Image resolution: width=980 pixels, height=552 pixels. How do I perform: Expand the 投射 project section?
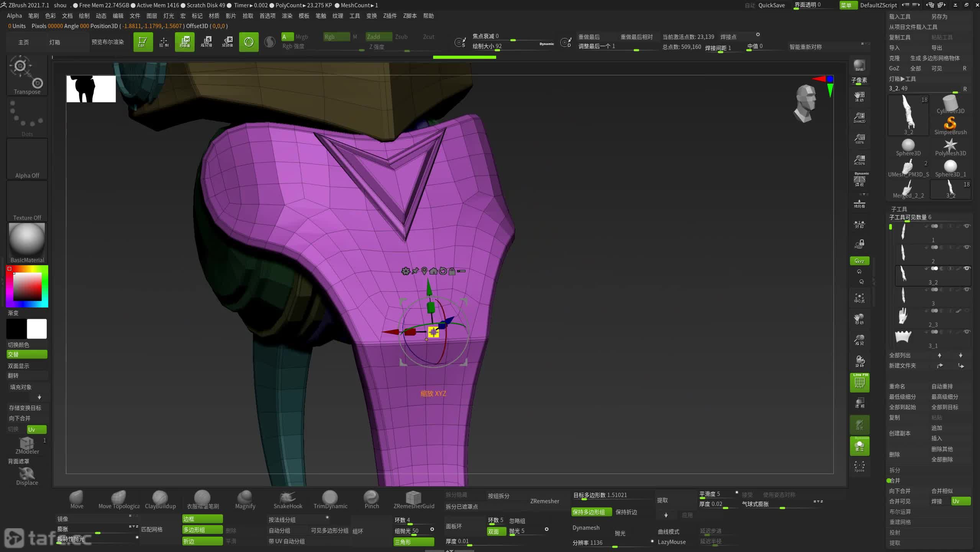pos(895,532)
